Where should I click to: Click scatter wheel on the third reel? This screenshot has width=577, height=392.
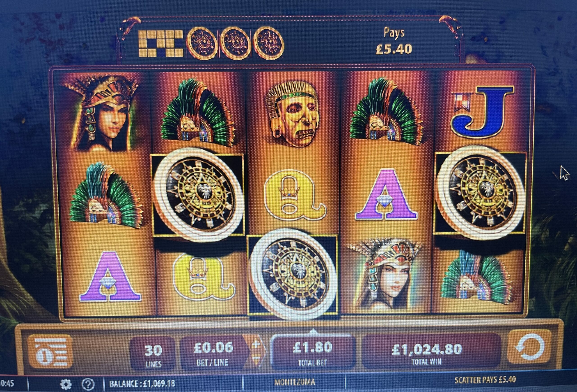tap(293, 274)
